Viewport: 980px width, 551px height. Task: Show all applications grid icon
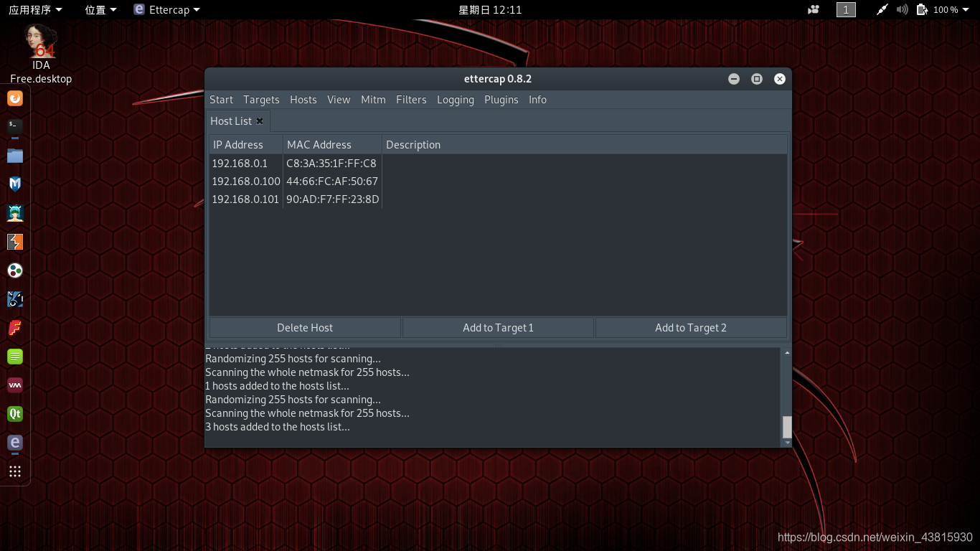click(x=15, y=471)
